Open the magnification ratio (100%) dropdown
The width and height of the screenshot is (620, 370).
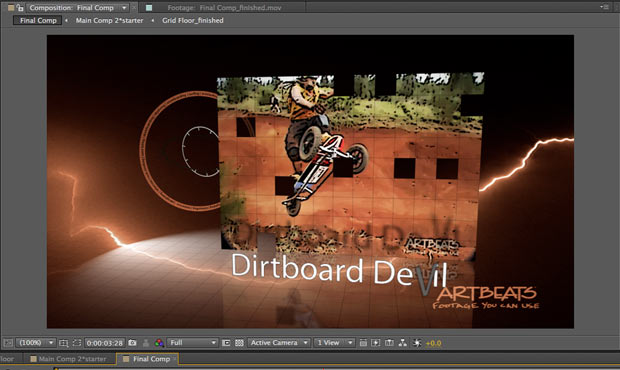click(x=36, y=343)
